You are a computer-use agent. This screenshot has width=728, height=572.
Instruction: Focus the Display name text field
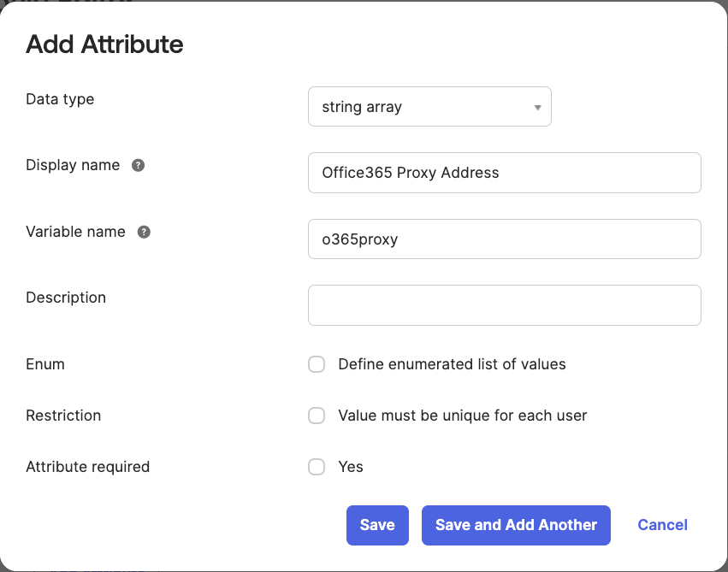pos(504,173)
